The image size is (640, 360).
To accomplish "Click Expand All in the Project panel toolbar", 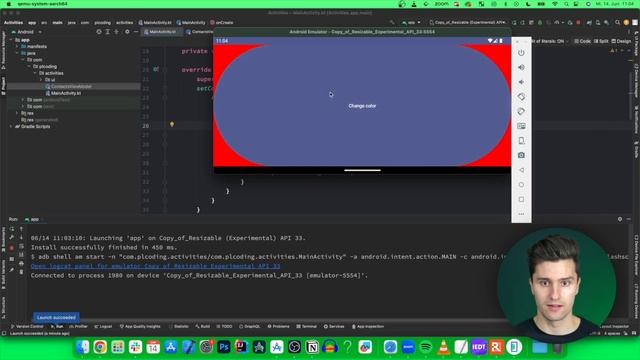I will 108,32.
